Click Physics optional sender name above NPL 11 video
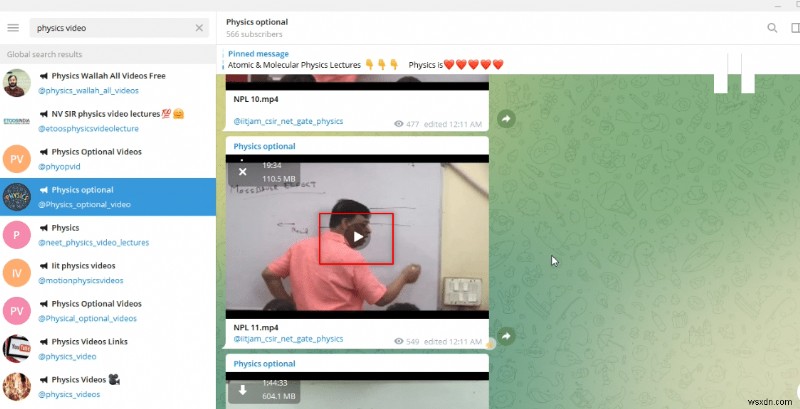The height and width of the screenshot is (409, 800). pyautogui.click(x=264, y=146)
